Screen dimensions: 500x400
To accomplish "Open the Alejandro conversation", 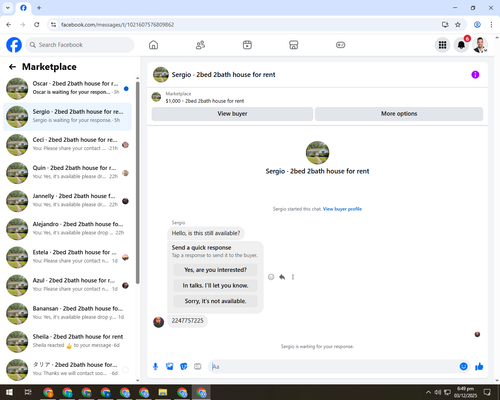I will click(x=67, y=229).
